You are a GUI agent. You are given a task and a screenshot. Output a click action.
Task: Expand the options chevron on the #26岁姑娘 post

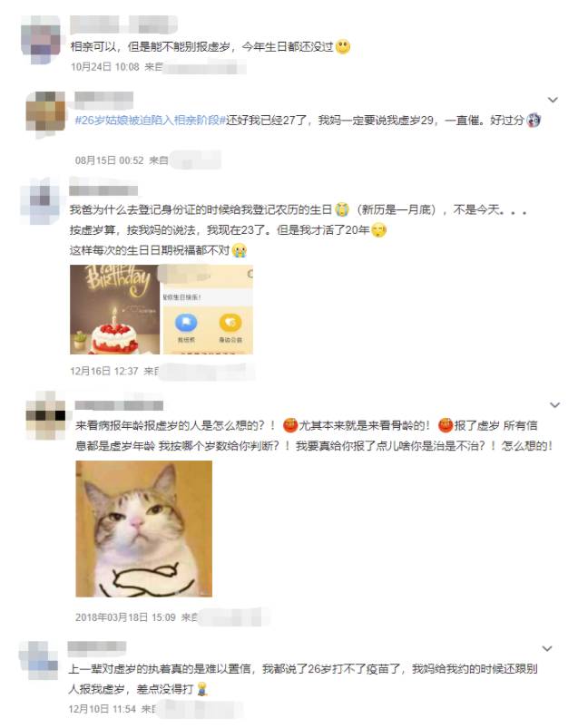(x=553, y=100)
